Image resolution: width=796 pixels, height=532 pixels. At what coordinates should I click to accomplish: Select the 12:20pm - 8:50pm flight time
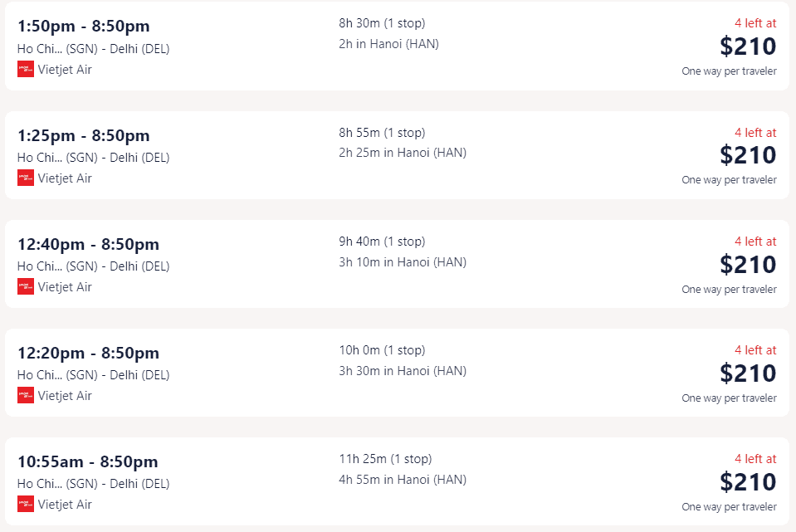click(88, 353)
